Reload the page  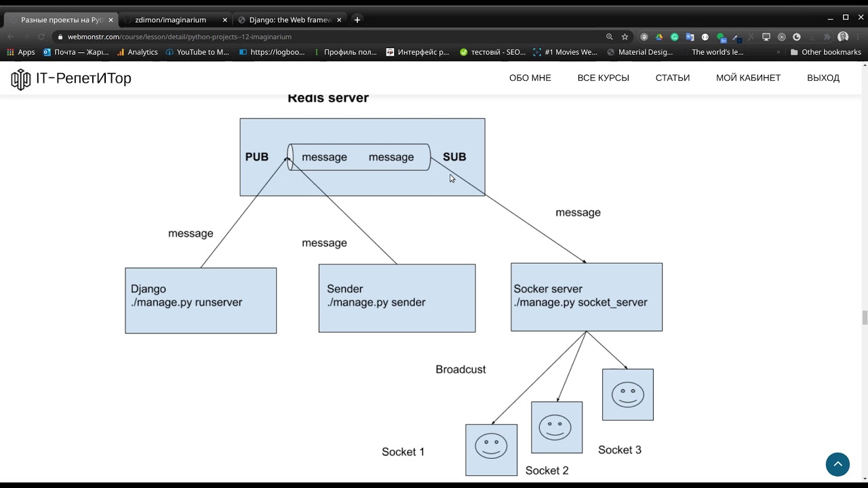pos(41,37)
